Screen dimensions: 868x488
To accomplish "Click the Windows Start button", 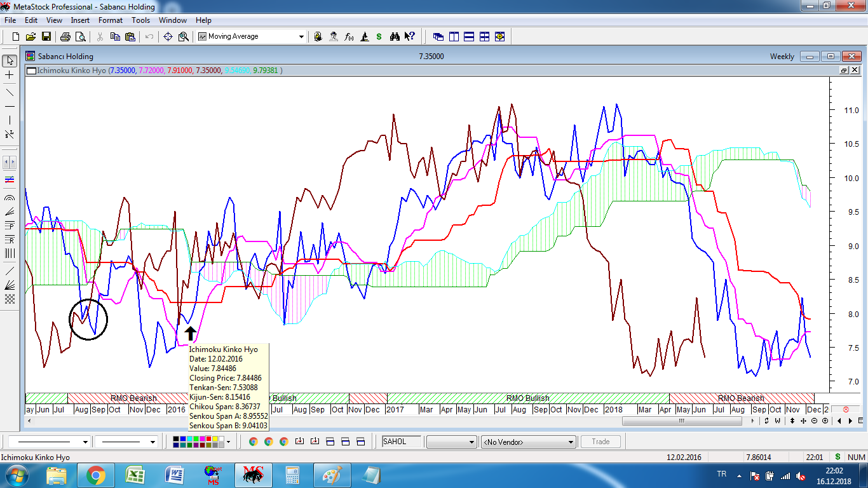I will (17, 475).
